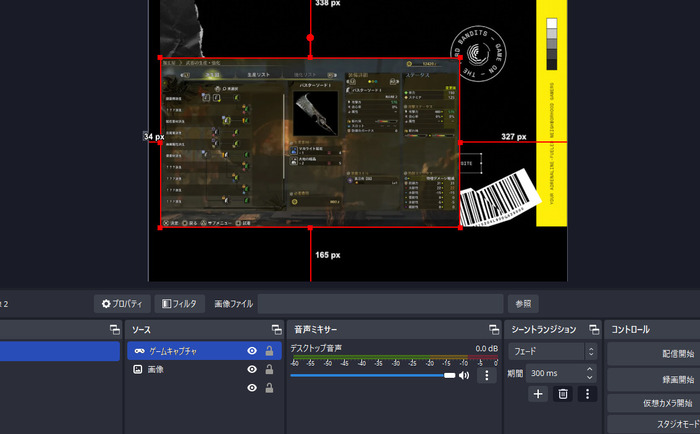Adjust the デスクトップ音声 volume slider
This screenshot has width=700, height=434.
[370, 375]
